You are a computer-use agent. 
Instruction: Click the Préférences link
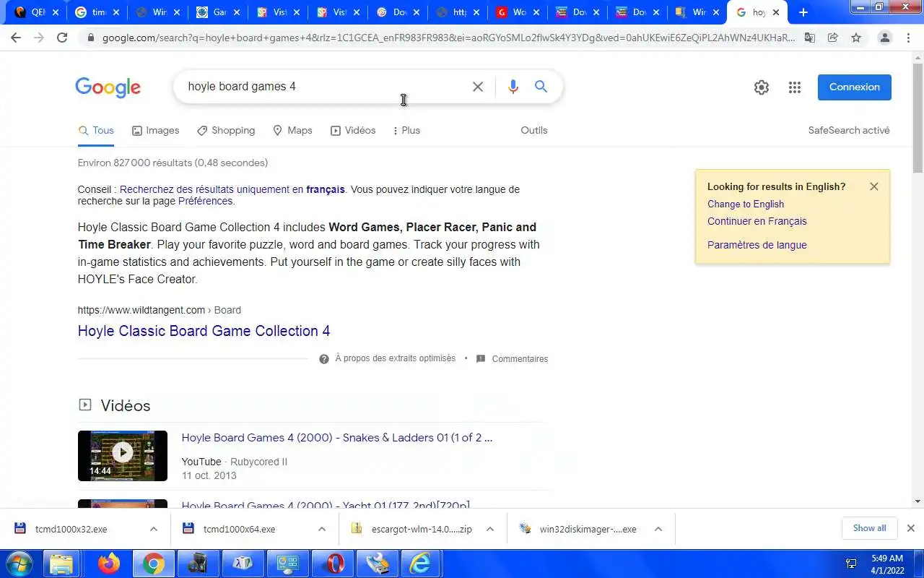206,201
